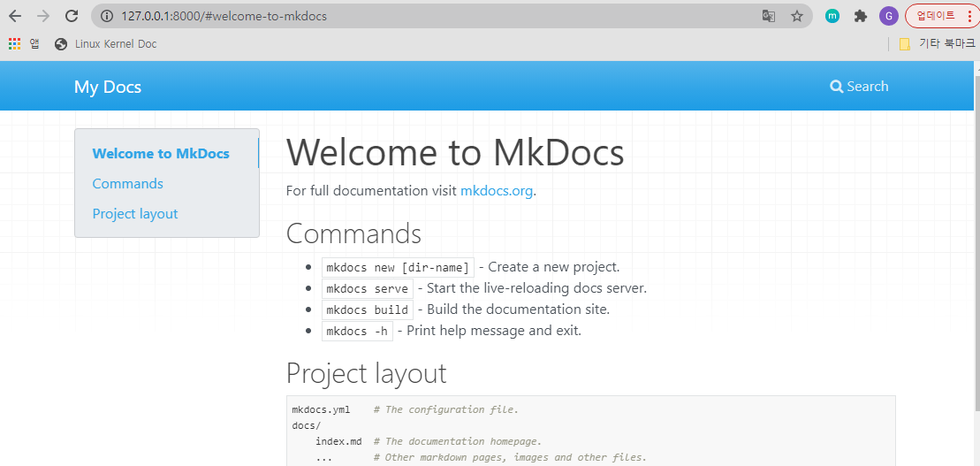
Task: Open the translate page icon
Action: [769, 16]
